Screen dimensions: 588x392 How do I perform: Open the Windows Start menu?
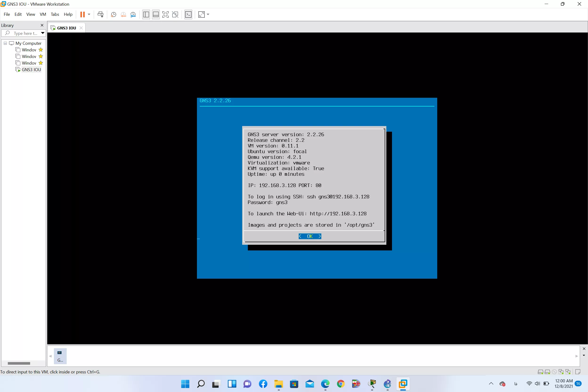pos(185,384)
